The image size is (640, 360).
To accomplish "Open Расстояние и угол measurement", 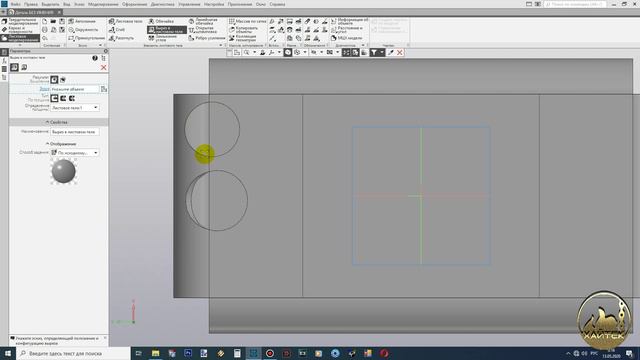I will coord(347,30).
